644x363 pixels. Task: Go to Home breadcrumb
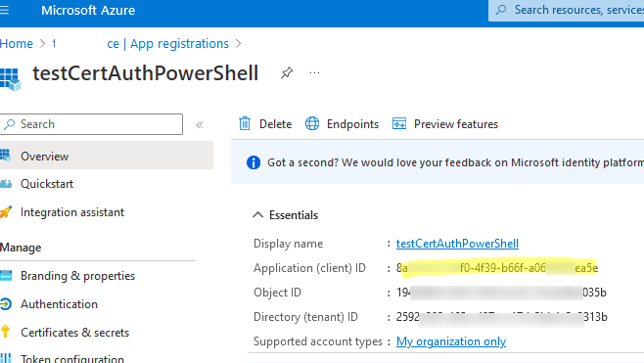(x=17, y=43)
